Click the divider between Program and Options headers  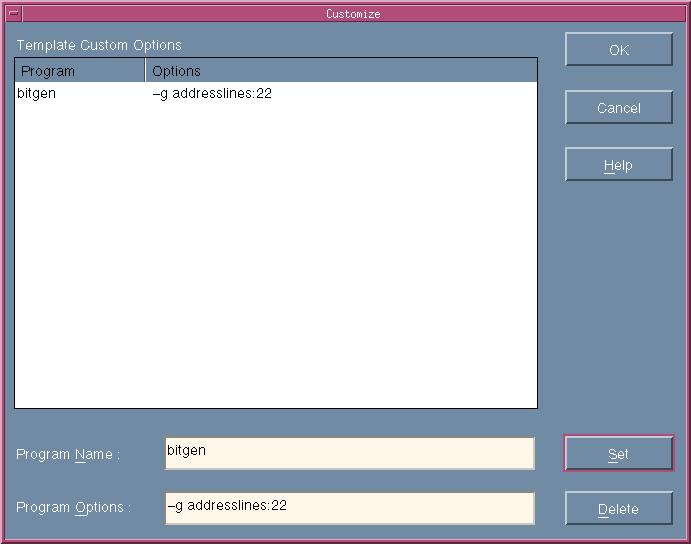pyautogui.click(x=146, y=71)
